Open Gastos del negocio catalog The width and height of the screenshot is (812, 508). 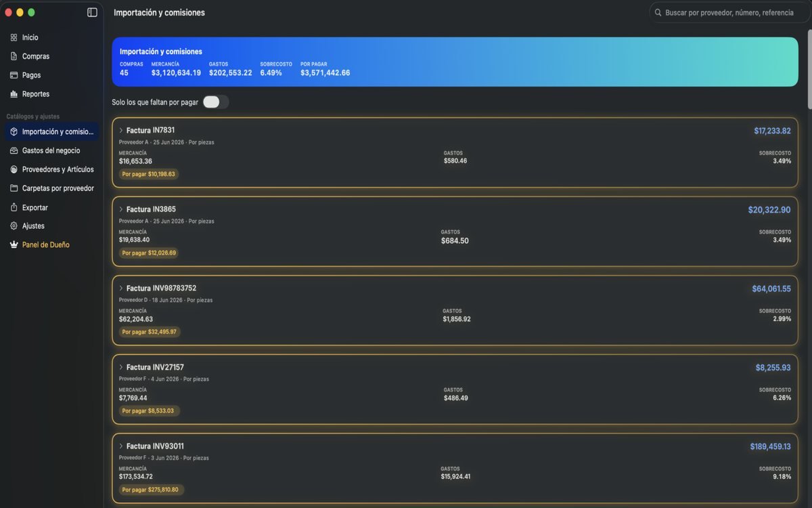pyautogui.click(x=51, y=150)
